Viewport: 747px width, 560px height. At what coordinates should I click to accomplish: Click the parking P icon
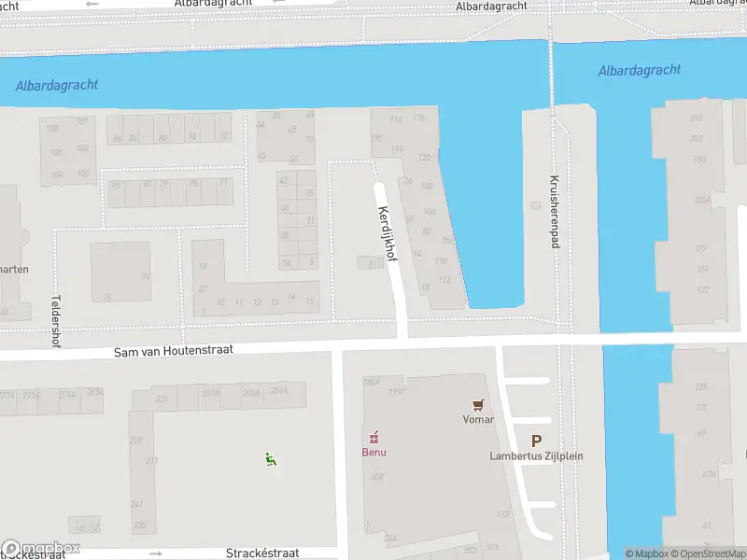pos(536,441)
